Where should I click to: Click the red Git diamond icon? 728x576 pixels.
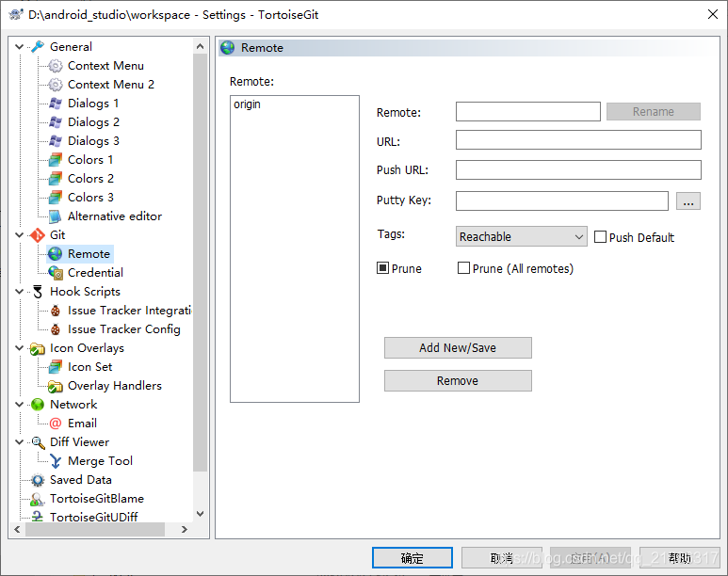click(38, 235)
